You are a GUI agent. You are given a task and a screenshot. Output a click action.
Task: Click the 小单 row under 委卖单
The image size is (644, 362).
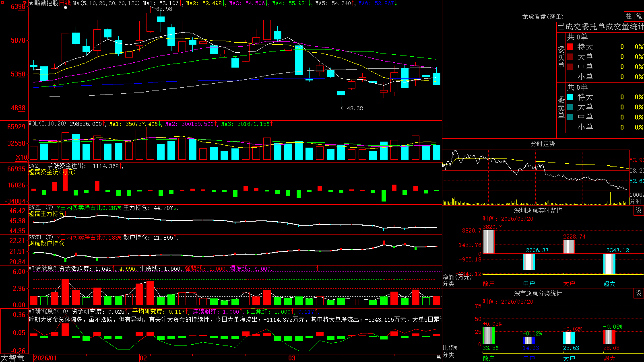(x=605, y=127)
